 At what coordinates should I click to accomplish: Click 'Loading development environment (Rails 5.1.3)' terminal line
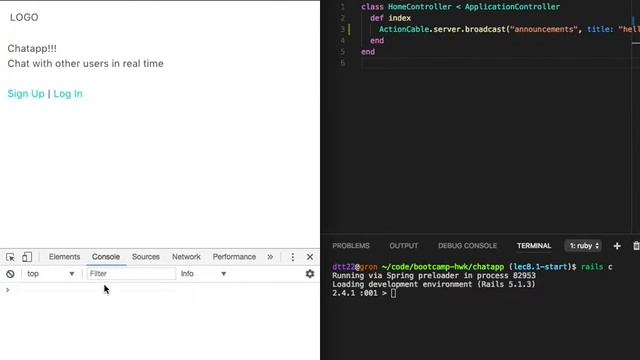click(433, 284)
